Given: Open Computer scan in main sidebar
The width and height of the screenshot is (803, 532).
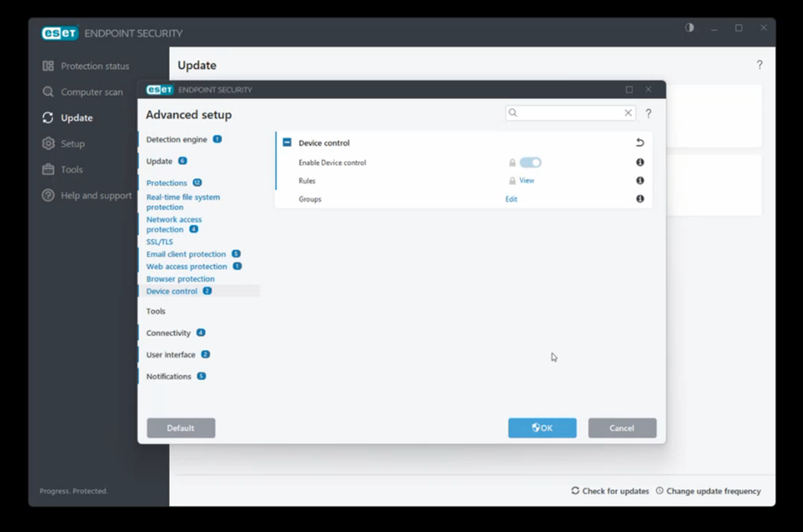Looking at the screenshot, I should click(x=92, y=92).
